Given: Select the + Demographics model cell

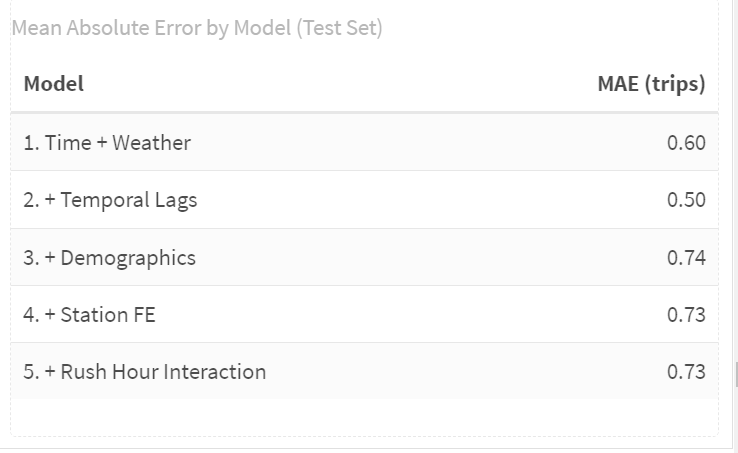Looking at the screenshot, I should pos(109,258).
